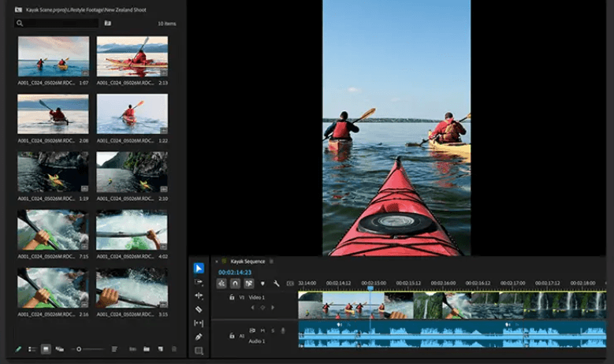The width and height of the screenshot is (614, 364).
Task: Click the timecode 00:02:14:23
Action: (x=234, y=273)
